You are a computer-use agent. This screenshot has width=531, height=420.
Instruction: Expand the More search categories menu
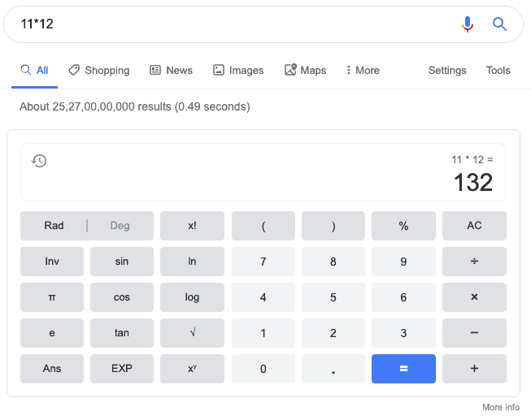[363, 70]
